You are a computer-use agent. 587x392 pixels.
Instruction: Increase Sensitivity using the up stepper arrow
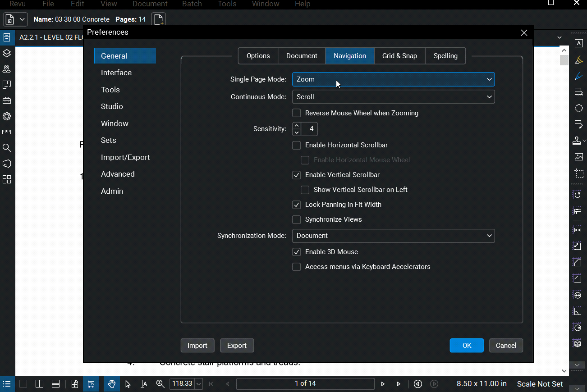(297, 126)
